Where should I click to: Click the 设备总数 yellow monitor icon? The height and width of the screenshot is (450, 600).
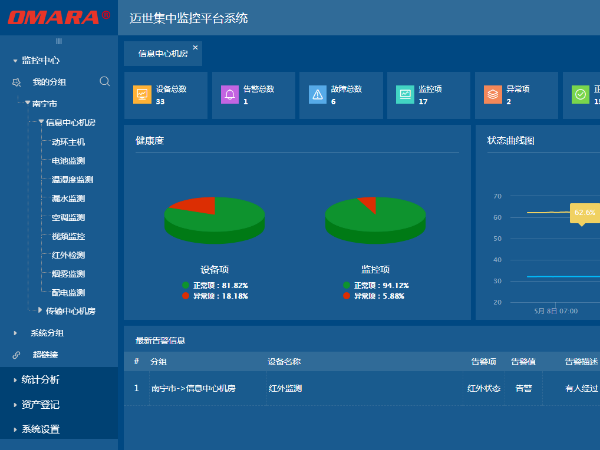(x=142, y=95)
